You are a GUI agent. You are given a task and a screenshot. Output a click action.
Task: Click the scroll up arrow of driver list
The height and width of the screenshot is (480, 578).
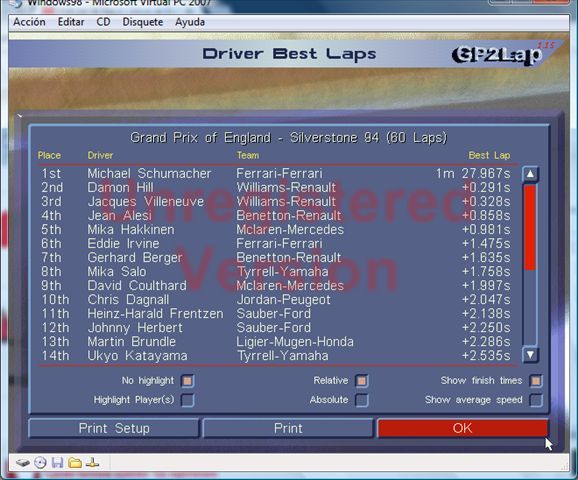pyautogui.click(x=530, y=174)
